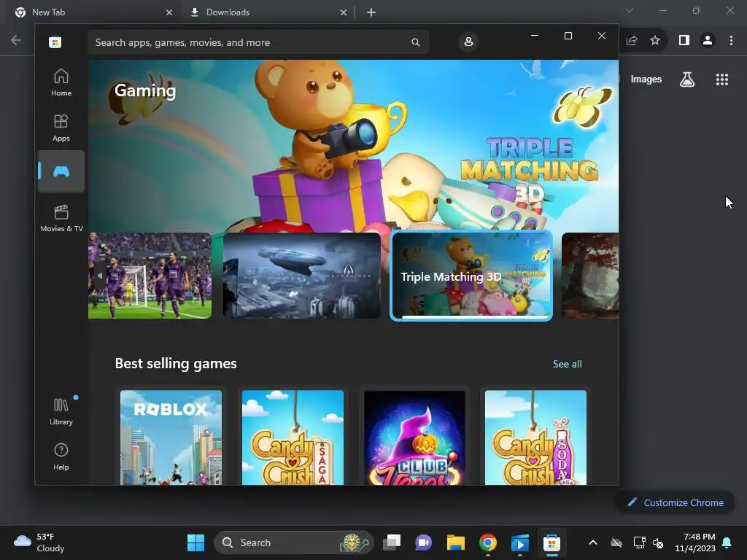Share this page in Chrome

coord(632,41)
